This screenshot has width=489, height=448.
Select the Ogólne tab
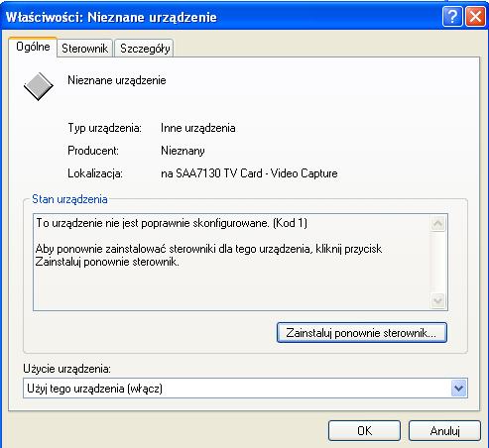pyautogui.click(x=33, y=47)
